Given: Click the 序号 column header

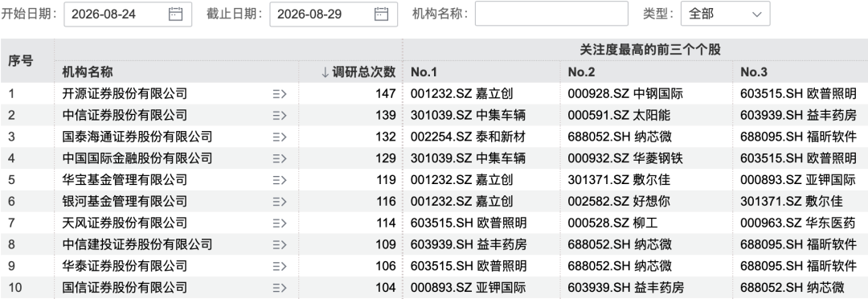Looking at the screenshot, I should (20, 61).
